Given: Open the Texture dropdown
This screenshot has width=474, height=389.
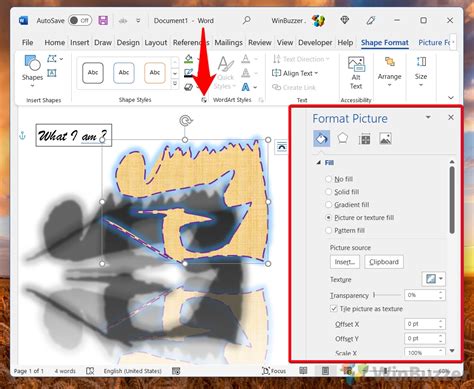Looking at the screenshot, I should (433, 279).
